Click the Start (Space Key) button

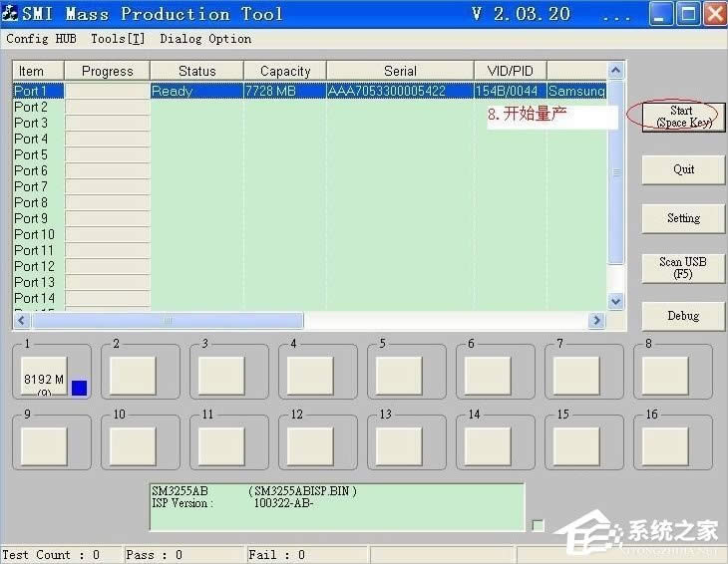(683, 117)
